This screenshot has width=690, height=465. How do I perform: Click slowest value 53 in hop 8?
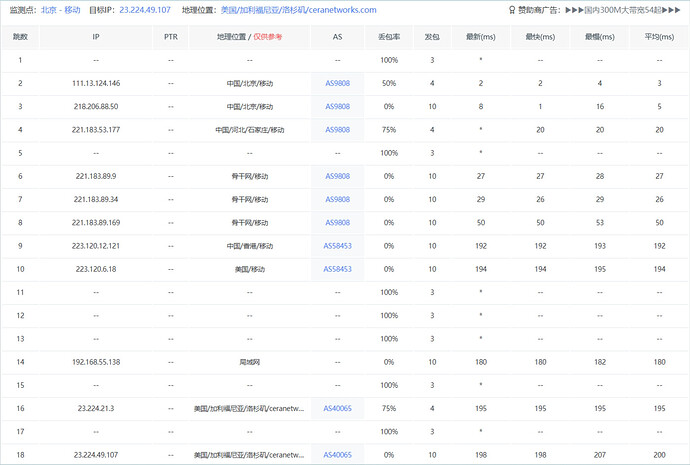pos(600,223)
